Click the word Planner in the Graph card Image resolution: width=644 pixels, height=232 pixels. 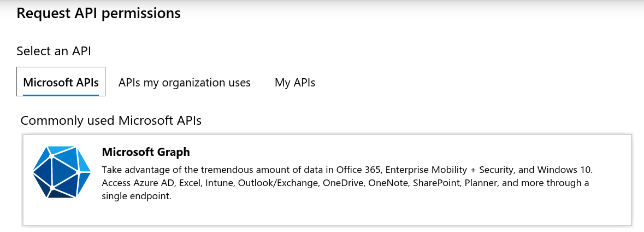(483, 183)
